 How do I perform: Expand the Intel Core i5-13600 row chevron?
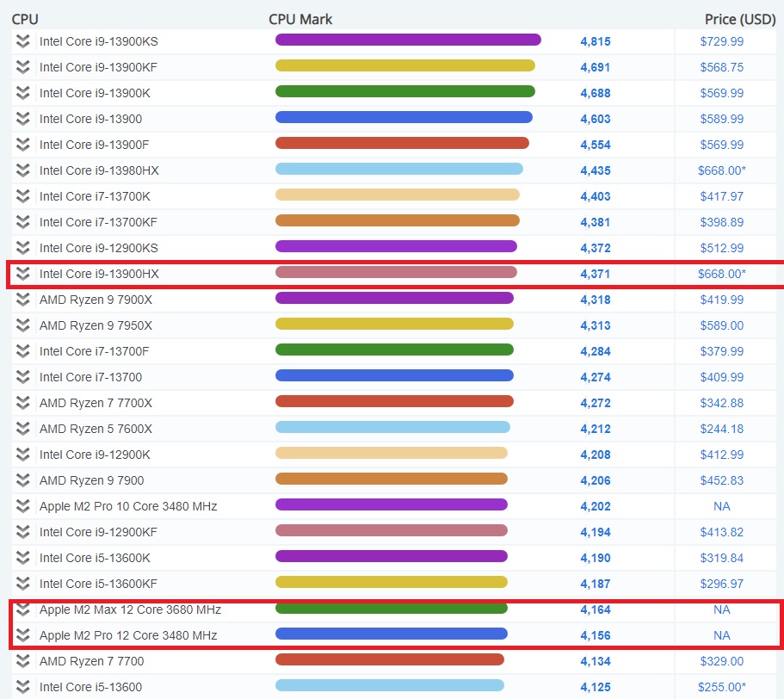[x=23, y=687]
